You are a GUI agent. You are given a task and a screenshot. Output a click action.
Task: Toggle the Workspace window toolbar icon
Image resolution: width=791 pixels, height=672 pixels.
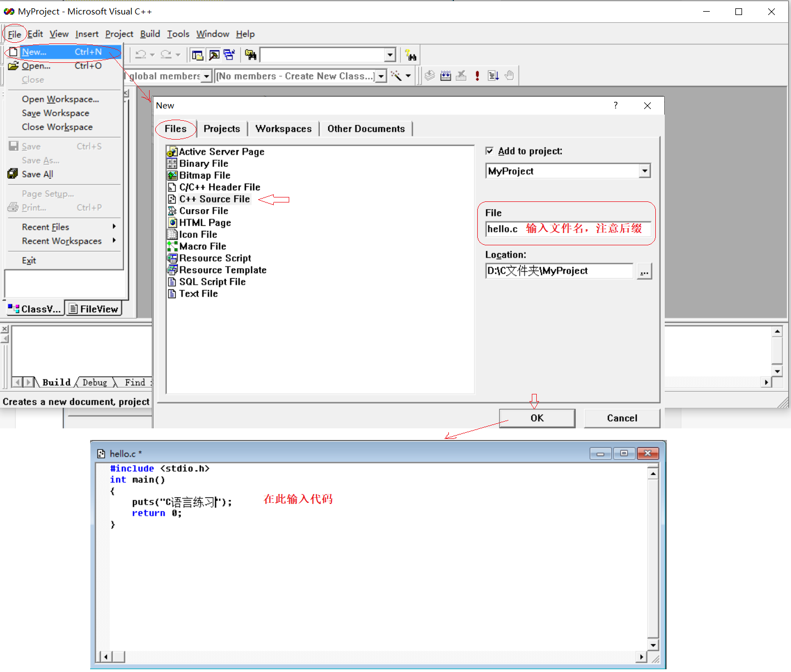(197, 55)
